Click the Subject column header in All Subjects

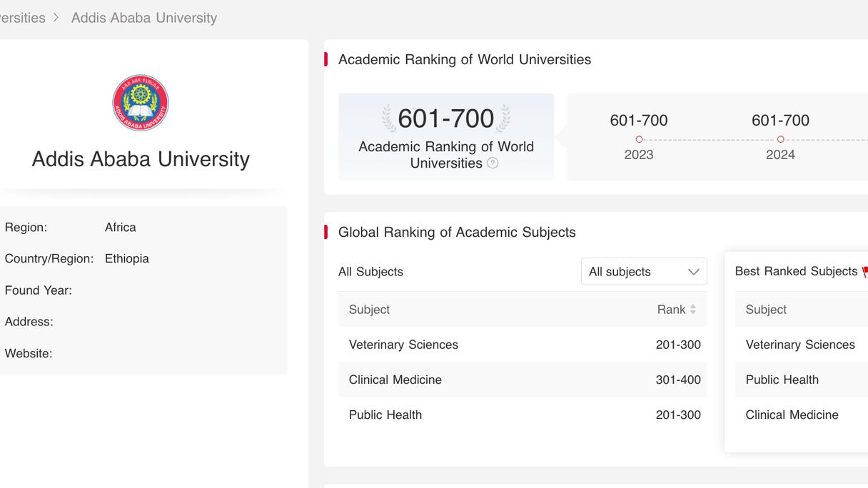369,310
